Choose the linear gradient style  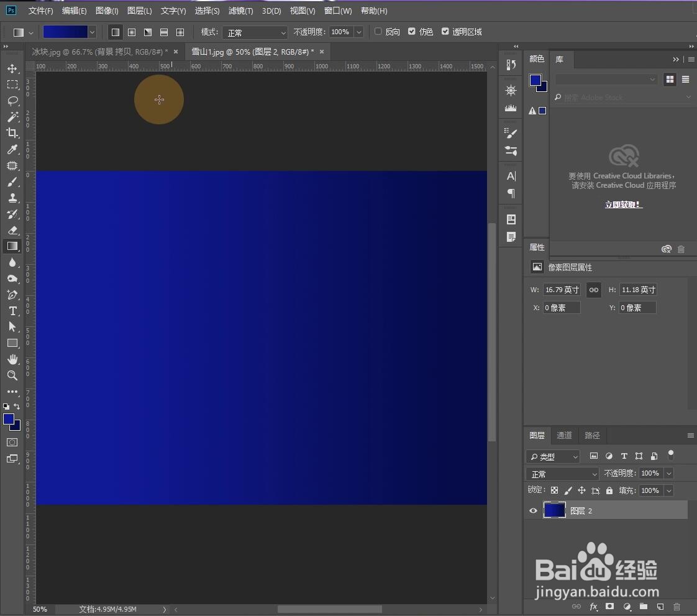[x=116, y=32]
